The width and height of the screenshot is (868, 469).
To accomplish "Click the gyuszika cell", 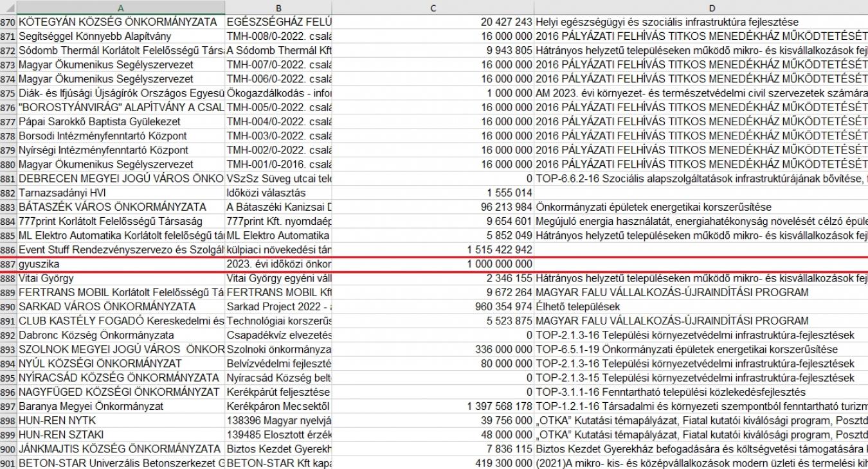I will point(122,264).
